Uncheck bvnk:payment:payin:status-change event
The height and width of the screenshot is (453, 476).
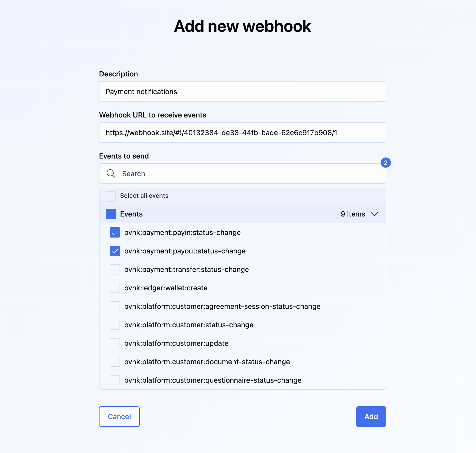click(115, 233)
